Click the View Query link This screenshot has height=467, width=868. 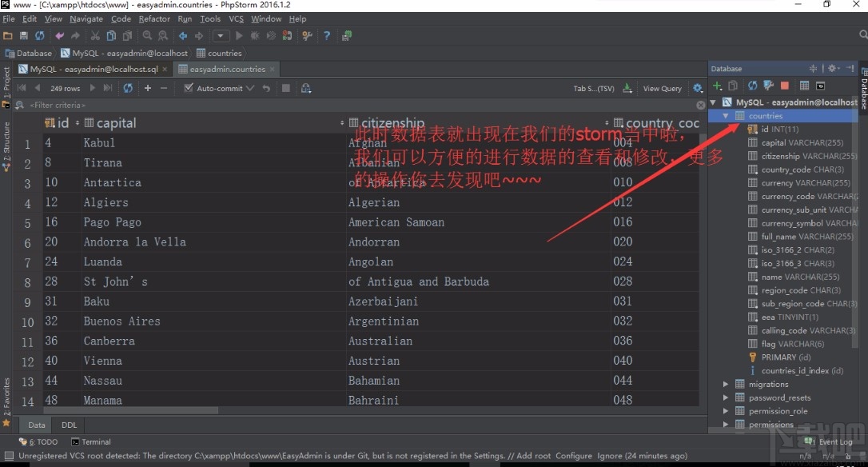point(662,88)
